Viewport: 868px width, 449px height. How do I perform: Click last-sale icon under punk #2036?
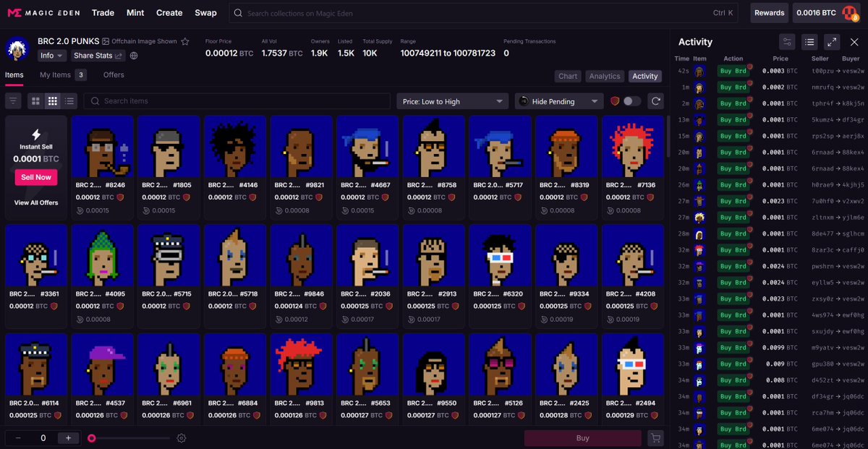[x=346, y=319]
